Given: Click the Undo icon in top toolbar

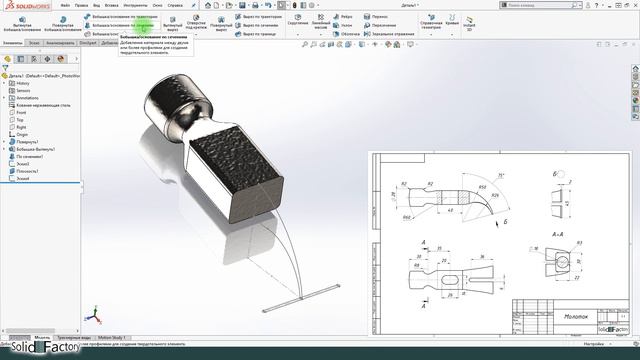Looking at the screenshot, I should click(268, 5).
